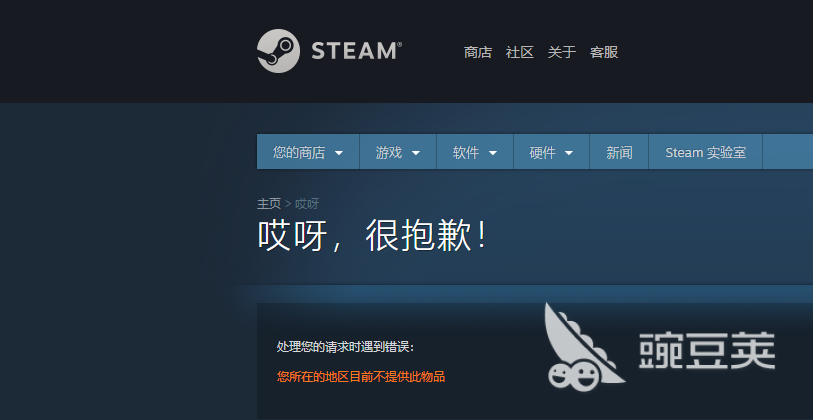Click the 哎呀 breadcrumb text

click(x=307, y=204)
